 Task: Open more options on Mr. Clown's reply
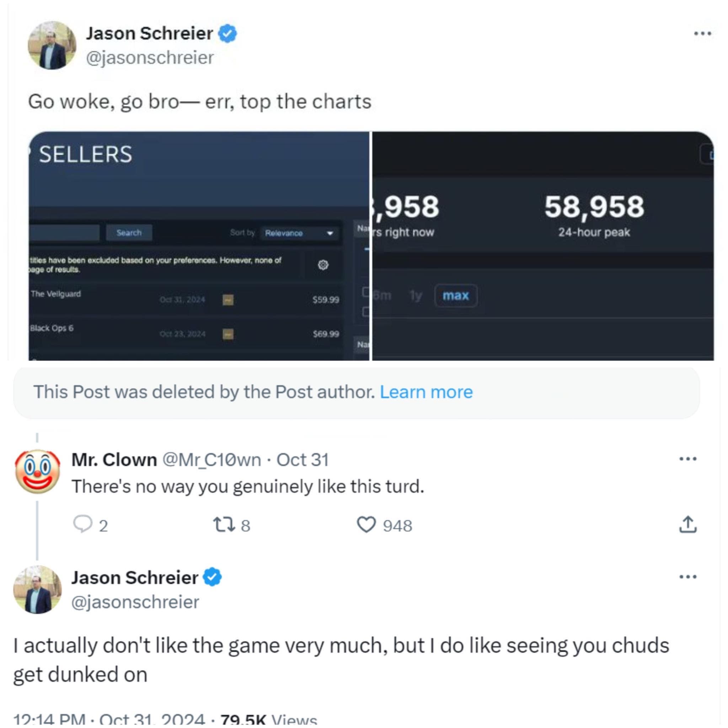(688, 459)
